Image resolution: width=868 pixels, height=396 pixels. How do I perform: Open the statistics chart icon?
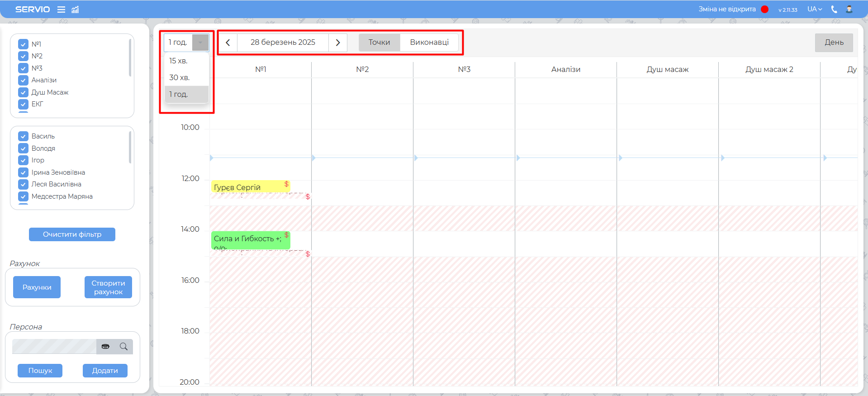[x=75, y=10]
